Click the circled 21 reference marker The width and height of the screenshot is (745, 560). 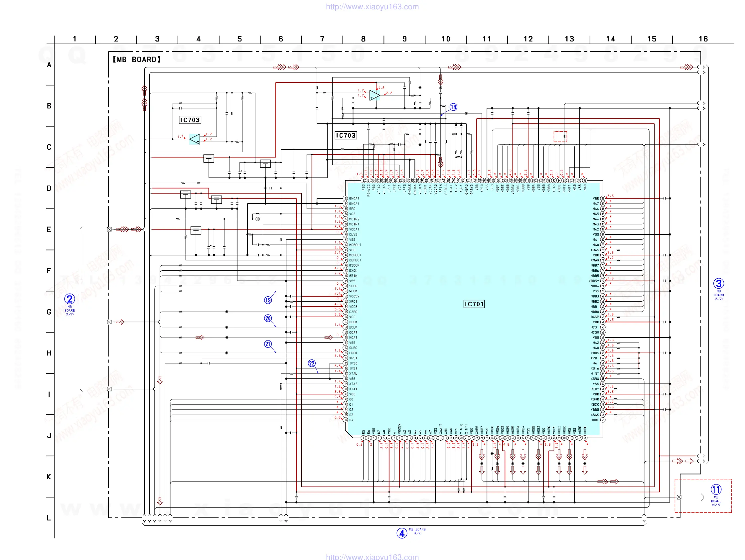tap(268, 344)
